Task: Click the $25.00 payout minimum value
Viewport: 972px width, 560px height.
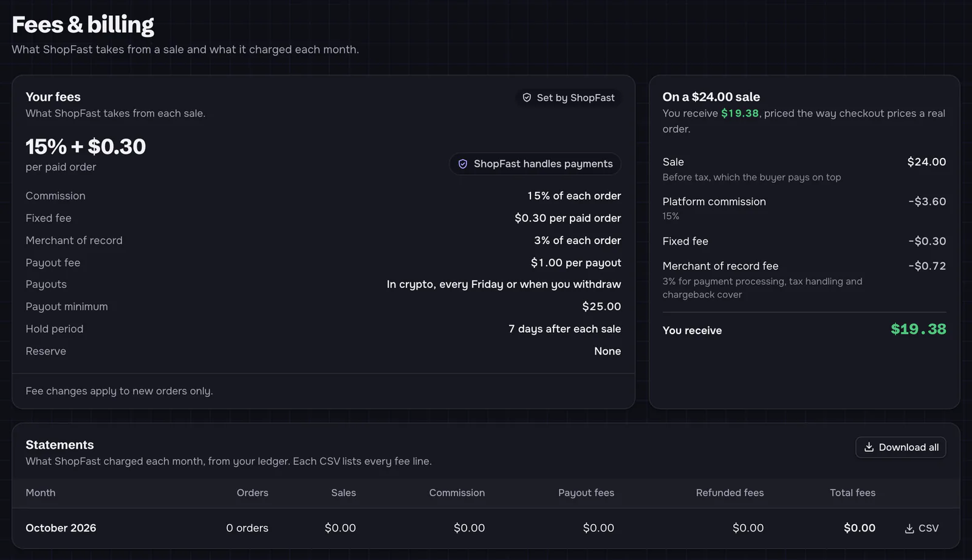Action: click(x=601, y=307)
